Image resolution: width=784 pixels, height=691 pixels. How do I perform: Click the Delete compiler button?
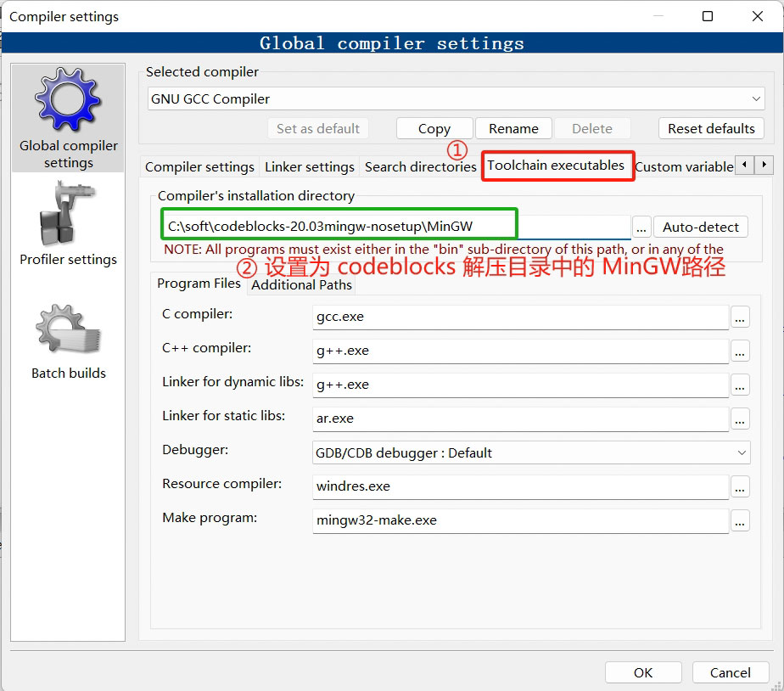point(592,128)
